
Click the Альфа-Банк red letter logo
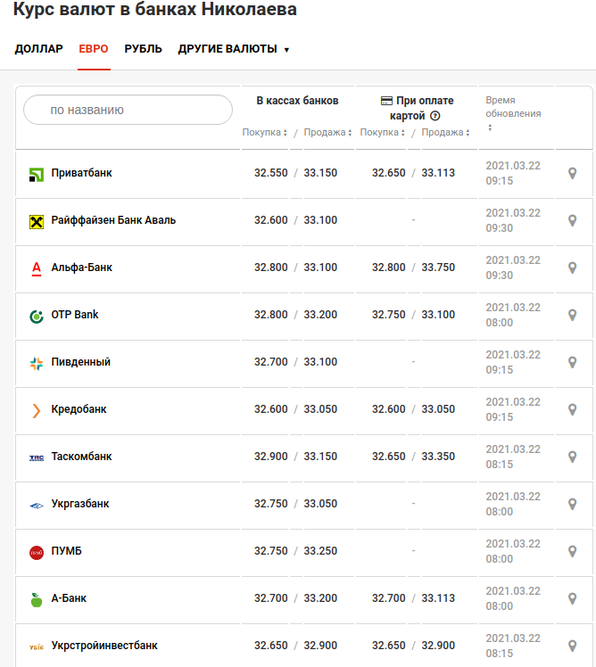click(x=37, y=269)
